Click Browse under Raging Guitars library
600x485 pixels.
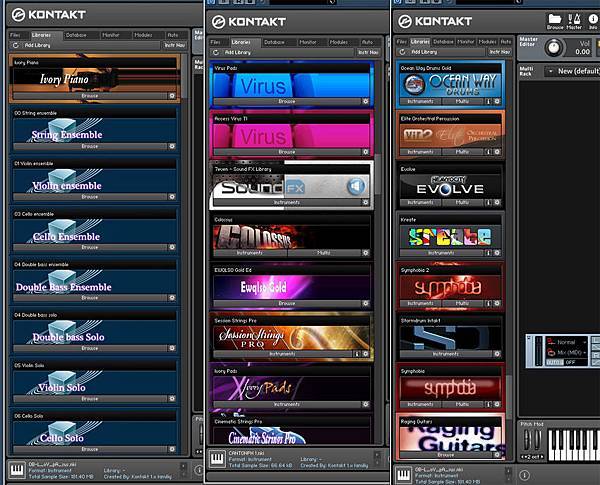point(446,455)
